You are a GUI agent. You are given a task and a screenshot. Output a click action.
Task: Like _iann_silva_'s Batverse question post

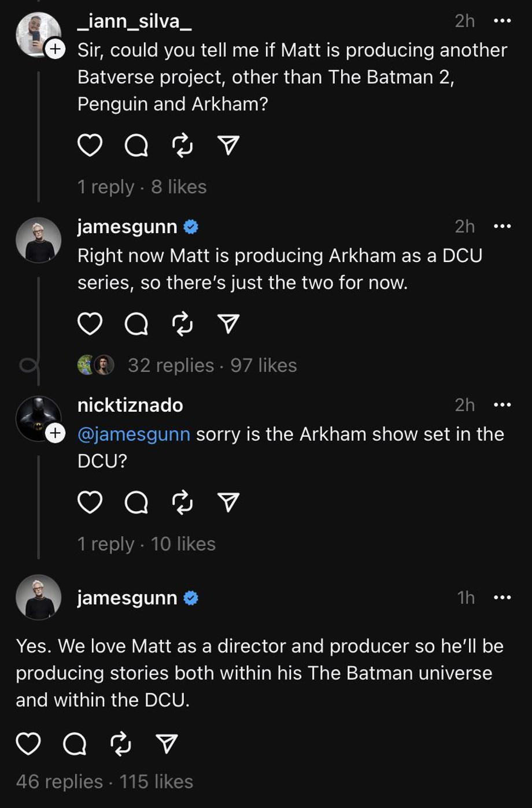coord(90,146)
